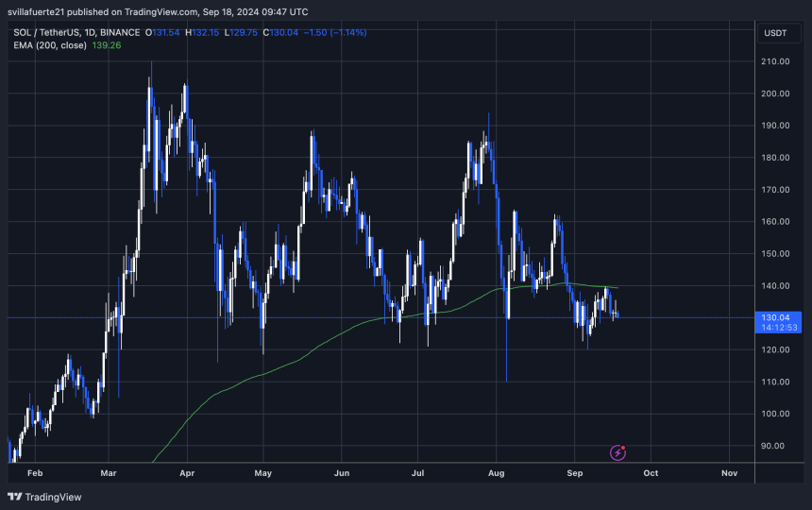Click the Jun date axis label
812x510 pixels.
tap(342, 473)
